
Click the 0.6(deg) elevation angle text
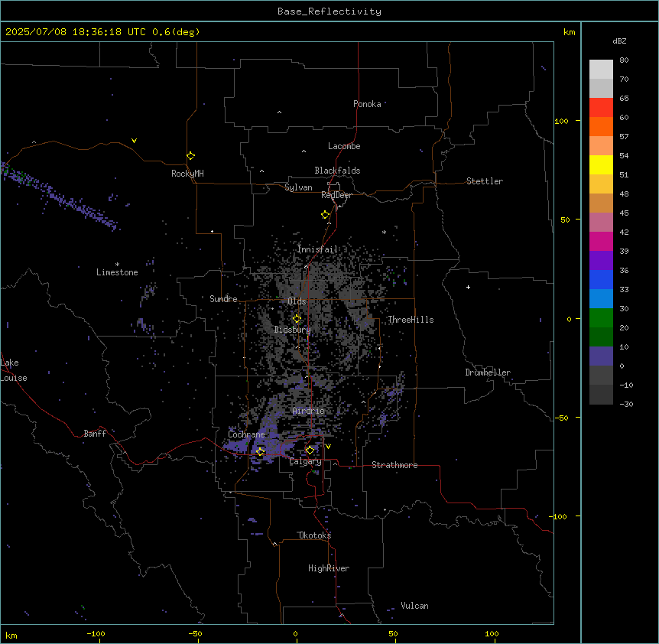click(x=176, y=32)
